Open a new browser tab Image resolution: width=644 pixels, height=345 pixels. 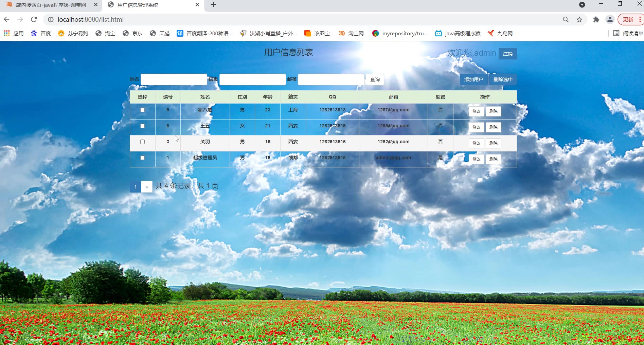(x=213, y=5)
